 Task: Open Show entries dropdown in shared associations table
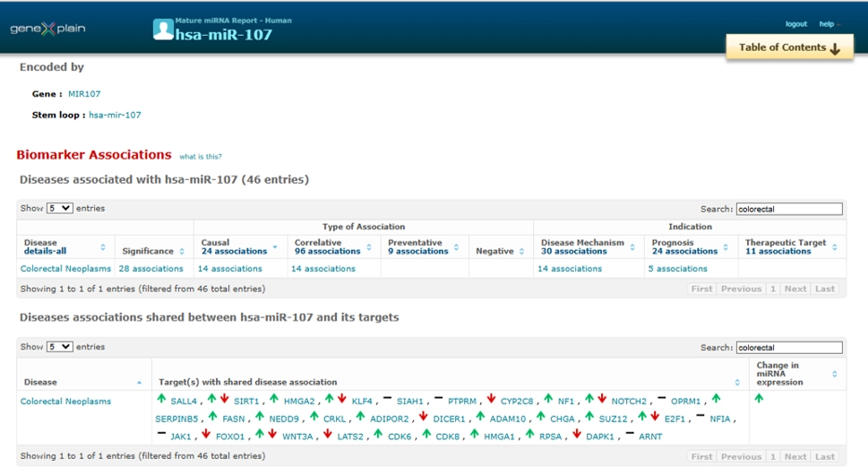click(59, 347)
